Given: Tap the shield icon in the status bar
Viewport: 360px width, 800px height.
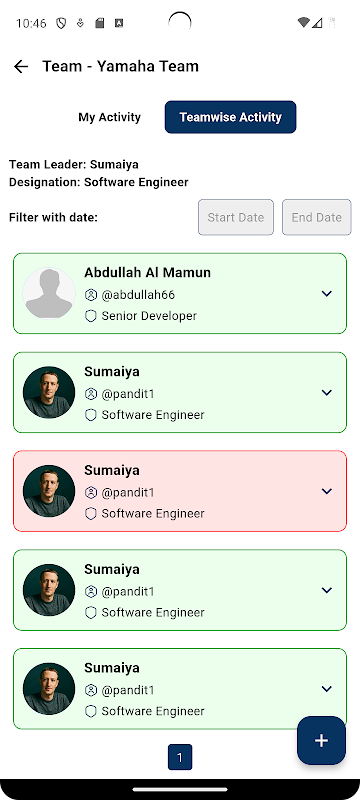Looking at the screenshot, I should point(61,23).
